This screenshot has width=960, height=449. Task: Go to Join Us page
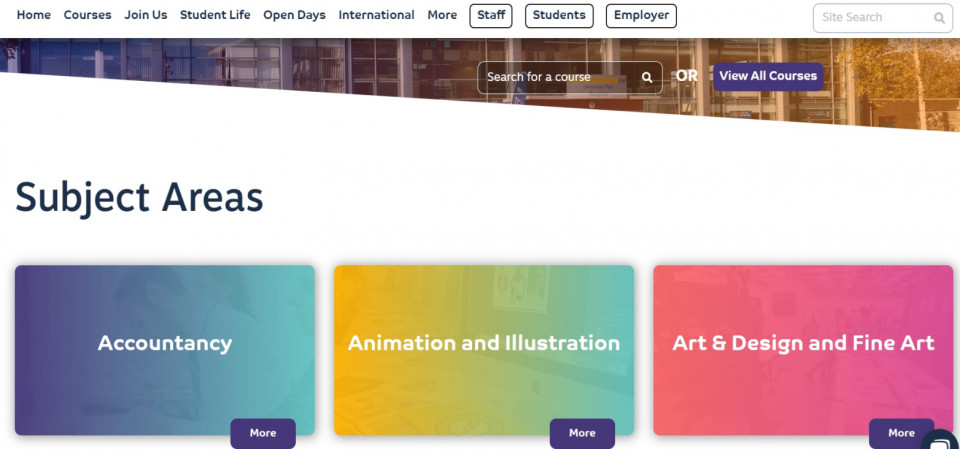pyautogui.click(x=146, y=15)
